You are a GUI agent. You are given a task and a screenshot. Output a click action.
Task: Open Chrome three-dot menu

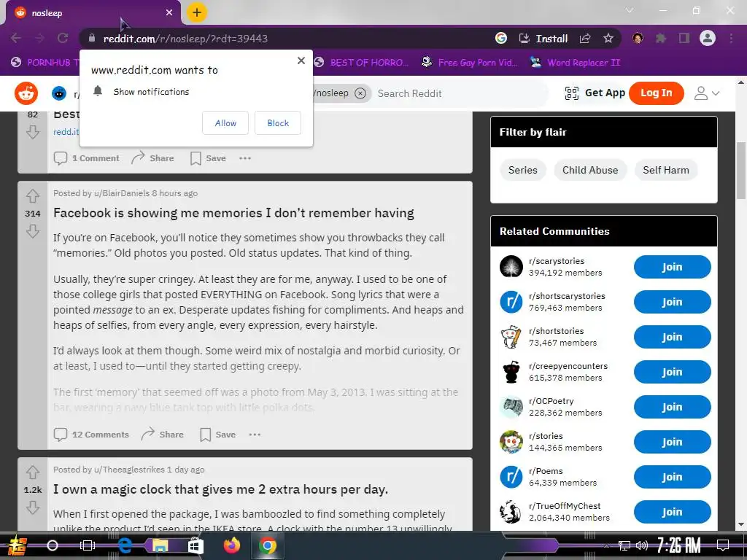tap(731, 39)
